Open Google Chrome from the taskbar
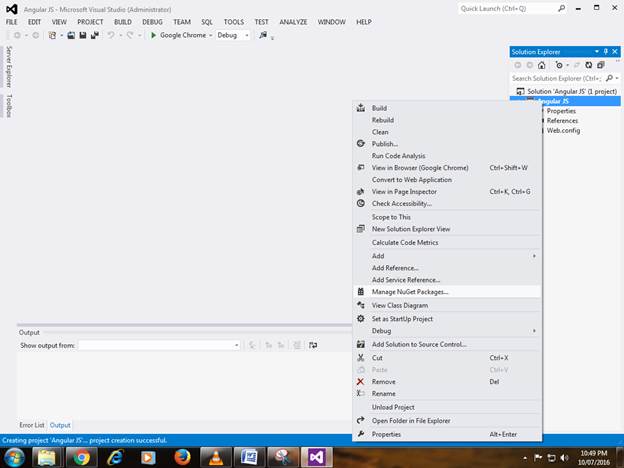 click(x=81, y=458)
